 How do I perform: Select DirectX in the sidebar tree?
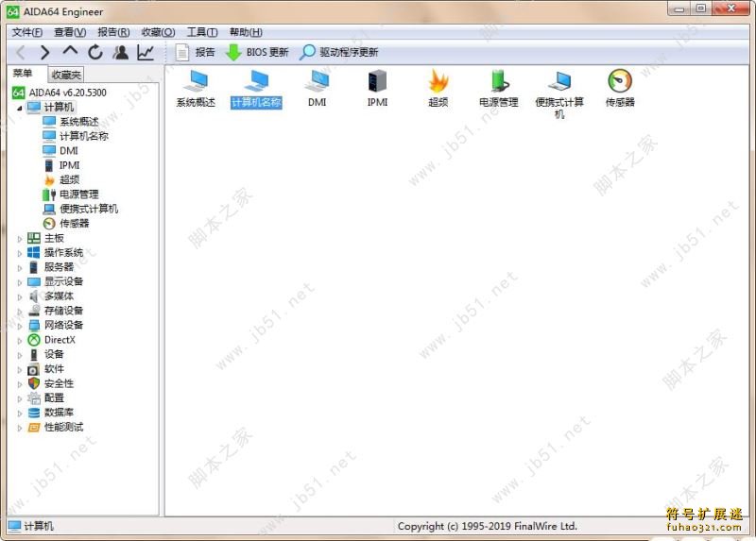(x=59, y=340)
